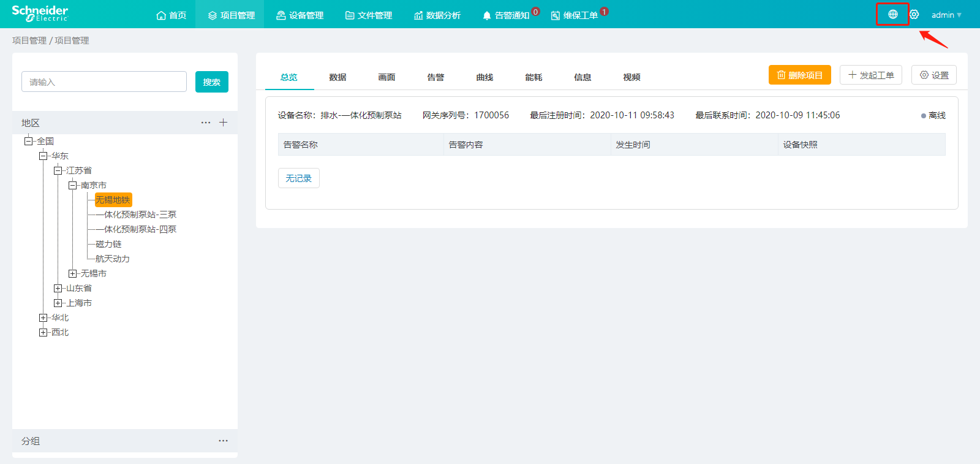Click the 无记录 placeholder box
This screenshot has height=464, width=980.
pos(299,178)
